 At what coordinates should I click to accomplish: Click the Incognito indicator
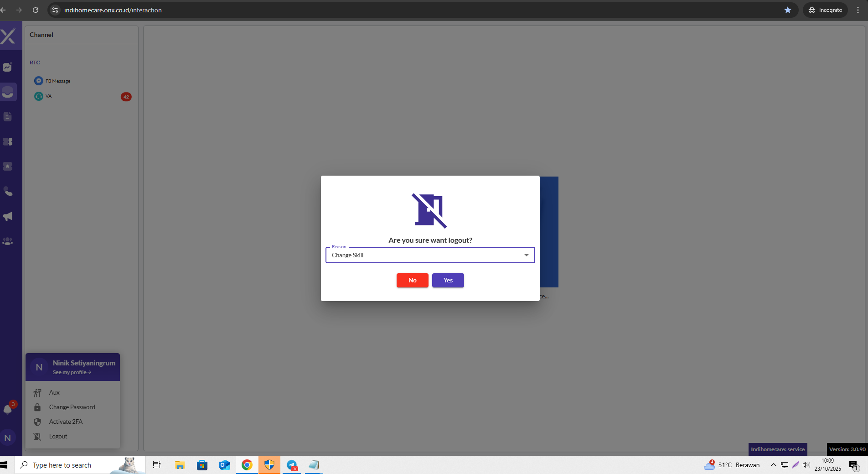click(x=825, y=10)
